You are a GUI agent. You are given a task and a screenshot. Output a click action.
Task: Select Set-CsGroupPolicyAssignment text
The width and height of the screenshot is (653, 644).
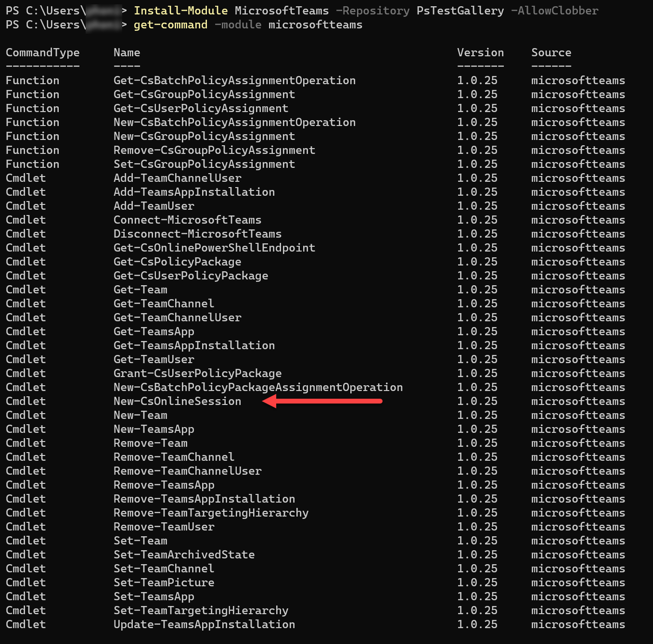pos(204,164)
